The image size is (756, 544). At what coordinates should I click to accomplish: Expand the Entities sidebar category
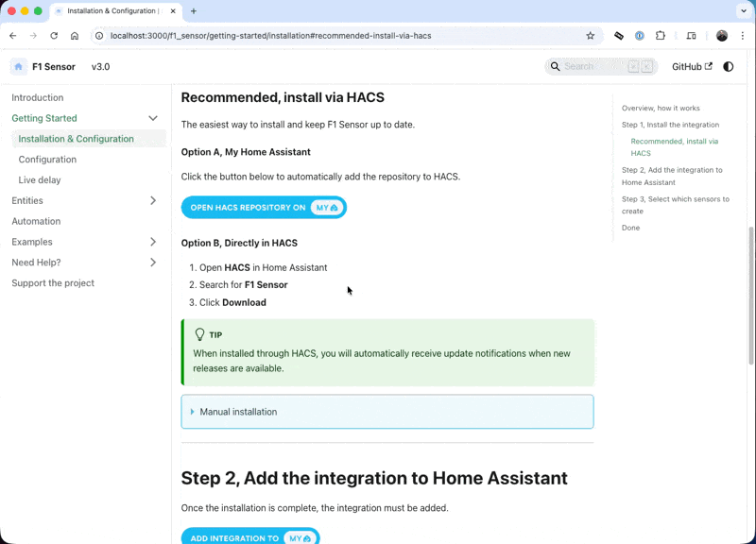(153, 200)
